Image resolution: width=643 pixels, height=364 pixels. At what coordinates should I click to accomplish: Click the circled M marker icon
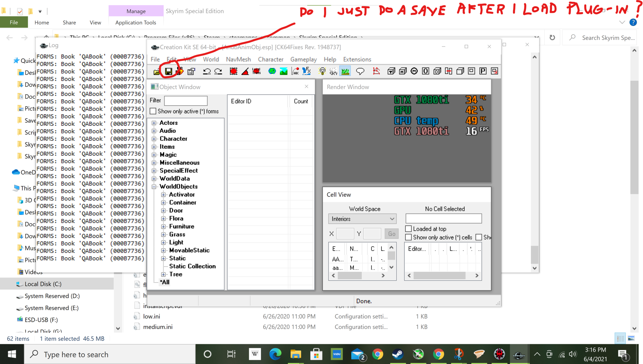[x=414, y=71]
